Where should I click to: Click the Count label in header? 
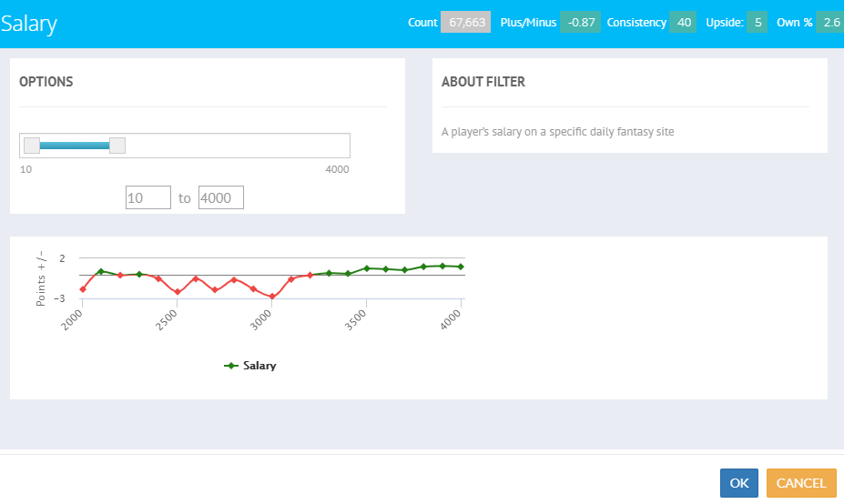point(422,23)
